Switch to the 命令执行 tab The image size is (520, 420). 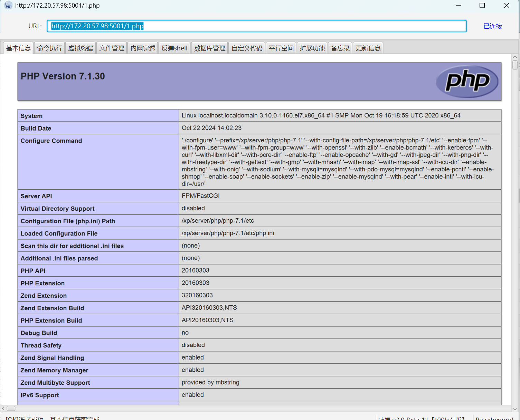tap(50, 48)
